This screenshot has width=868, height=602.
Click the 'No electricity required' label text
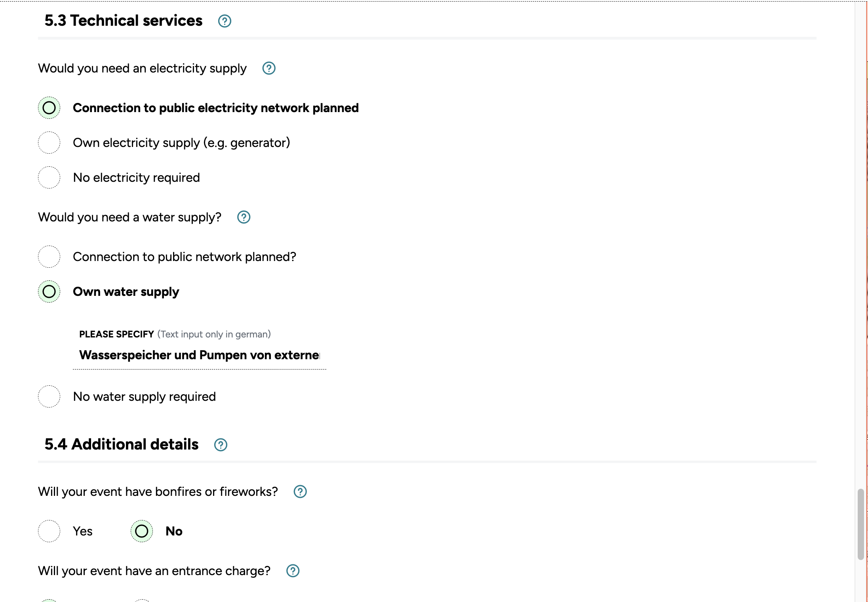pyautogui.click(x=136, y=178)
